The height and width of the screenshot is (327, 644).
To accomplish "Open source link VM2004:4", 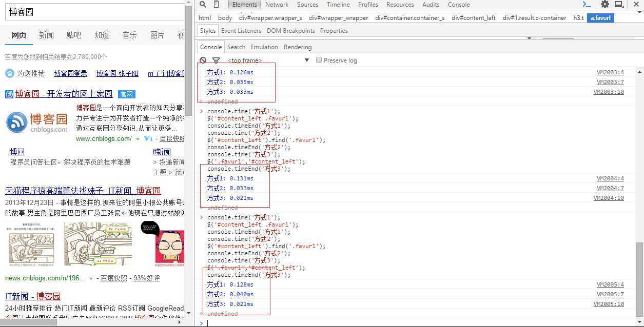I will pos(610,178).
